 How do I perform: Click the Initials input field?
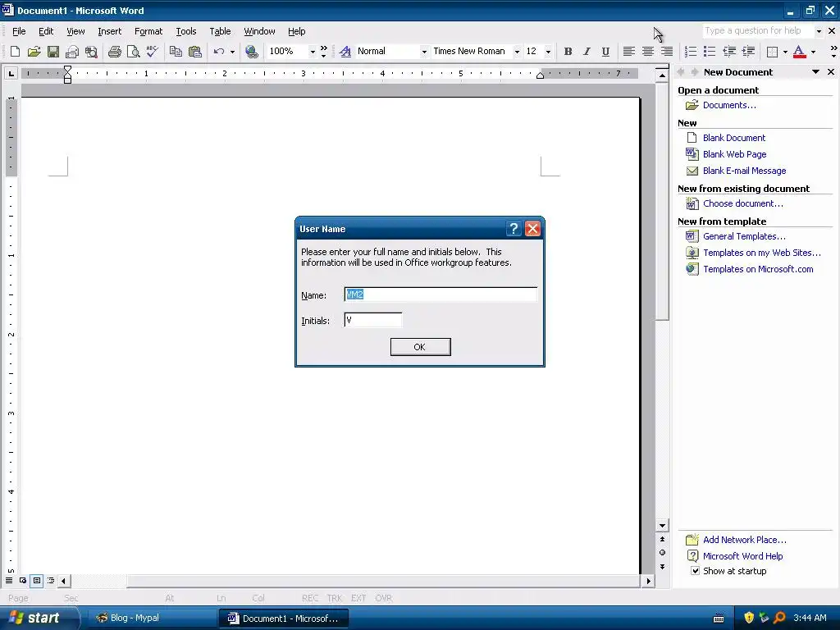[x=373, y=320]
